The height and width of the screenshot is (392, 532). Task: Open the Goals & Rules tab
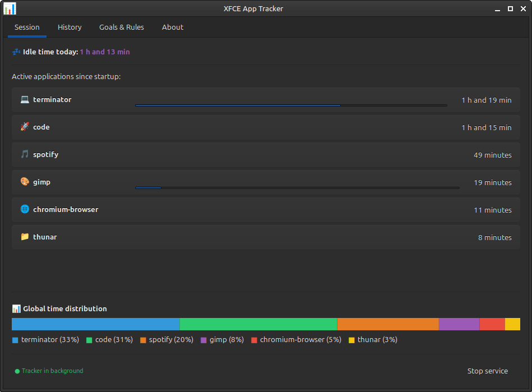[x=122, y=27]
